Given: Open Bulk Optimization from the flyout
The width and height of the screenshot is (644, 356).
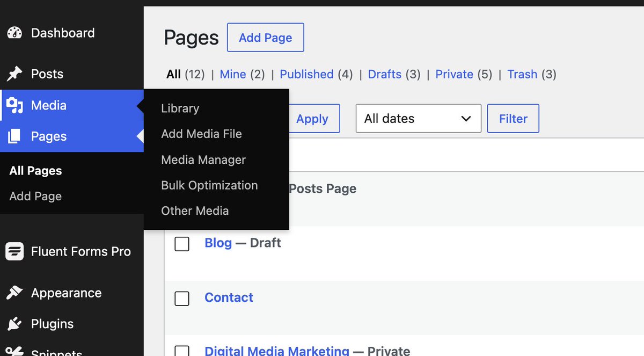Looking at the screenshot, I should (x=209, y=185).
